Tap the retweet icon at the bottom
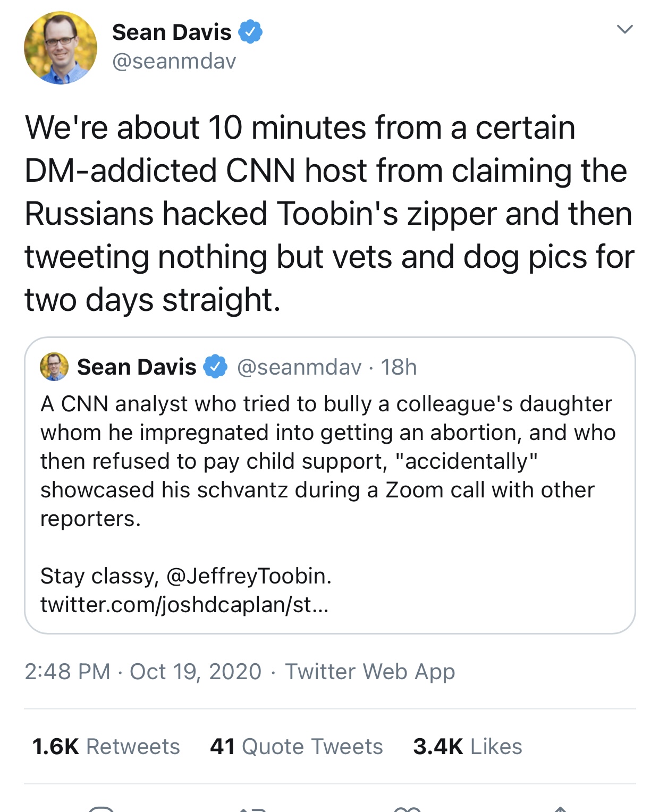The width and height of the screenshot is (659, 812). [x=252, y=809]
